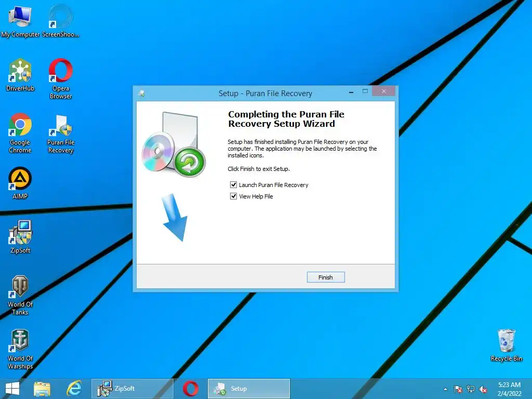This screenshot has width=532, height=399.
Task: Click the muted volume tray icon
Action: pos(483,389)
